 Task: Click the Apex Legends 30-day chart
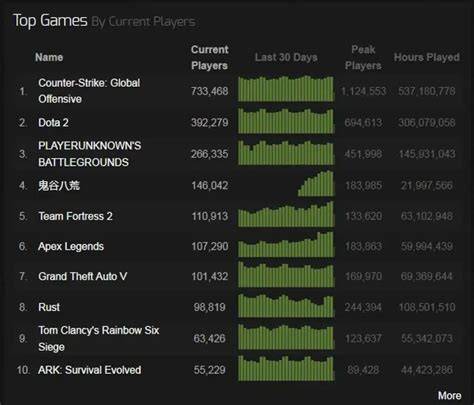pos(286,244)
